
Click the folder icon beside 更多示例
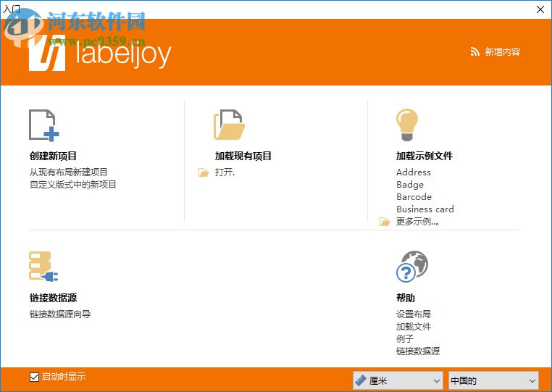[x=385, y=222]
